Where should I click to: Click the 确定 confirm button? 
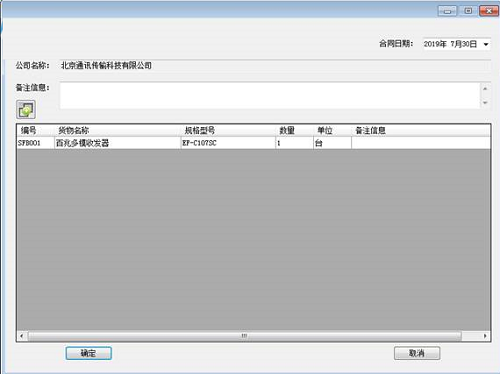[89, 353]
